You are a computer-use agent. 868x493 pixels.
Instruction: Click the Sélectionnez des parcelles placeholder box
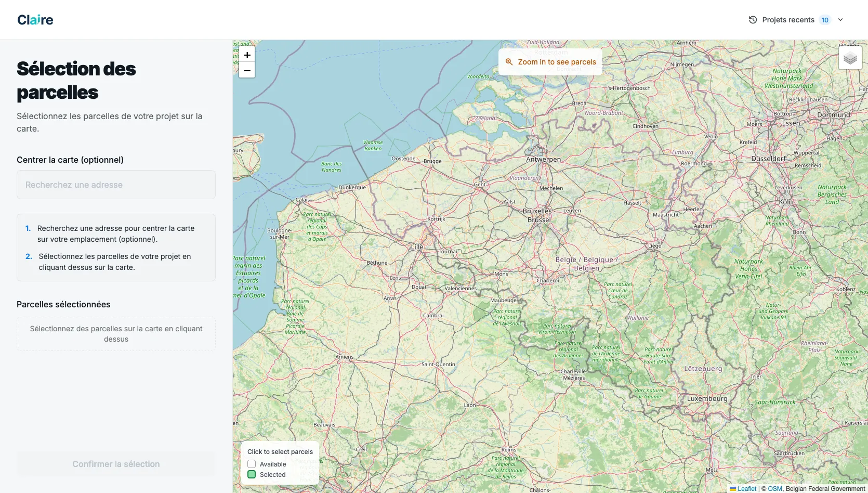tap(116, 334)
